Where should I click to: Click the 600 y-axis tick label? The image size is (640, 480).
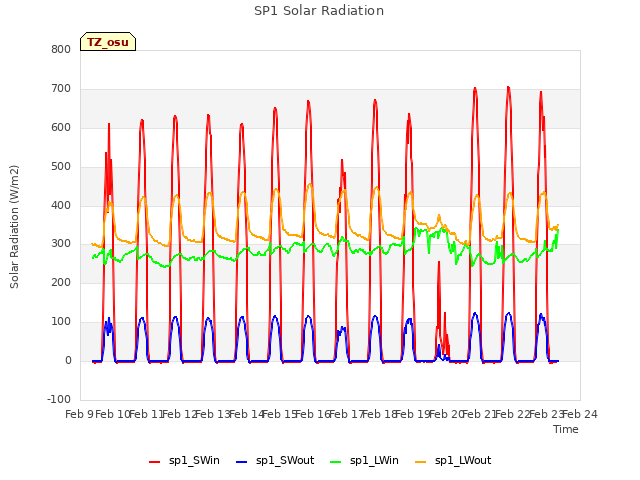click(61, 127)
